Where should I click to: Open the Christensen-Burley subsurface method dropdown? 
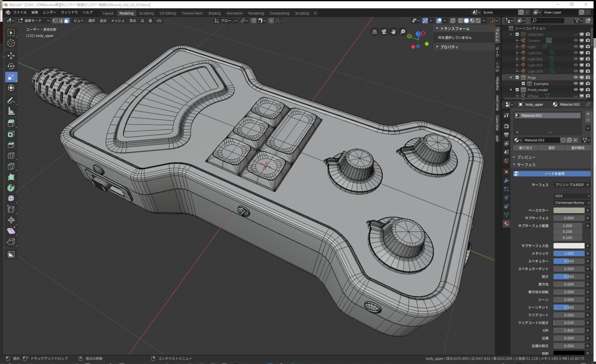tap(572, 203)
